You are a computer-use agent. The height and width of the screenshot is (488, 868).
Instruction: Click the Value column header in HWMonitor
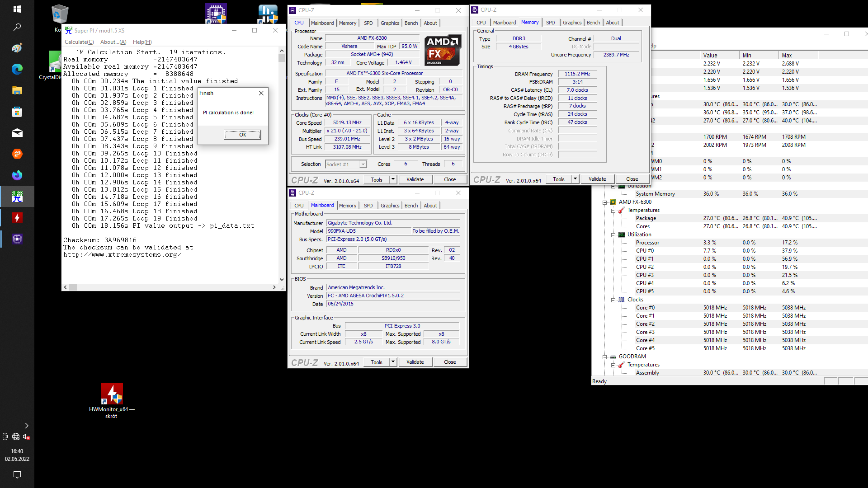click(x=720, y=55)
